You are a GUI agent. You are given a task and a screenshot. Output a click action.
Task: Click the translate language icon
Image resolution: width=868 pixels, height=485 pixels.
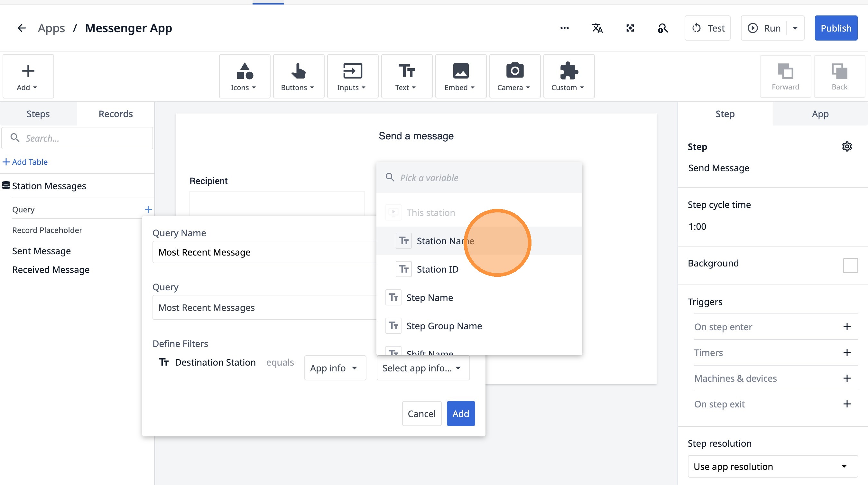(597, 28)
